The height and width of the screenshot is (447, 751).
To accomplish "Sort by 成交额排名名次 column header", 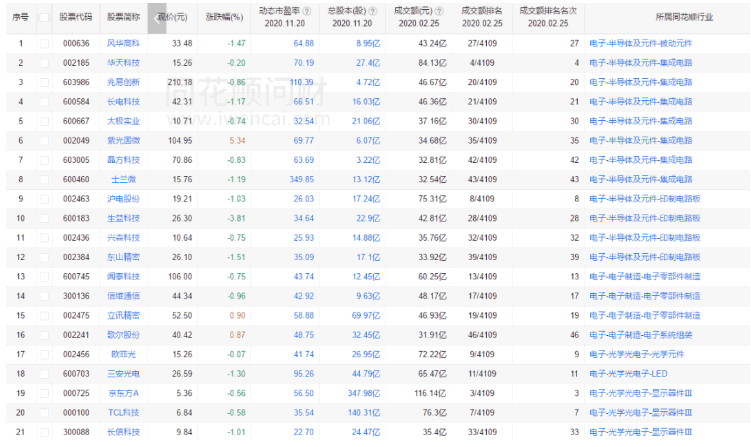I will [x=548, y=11].
